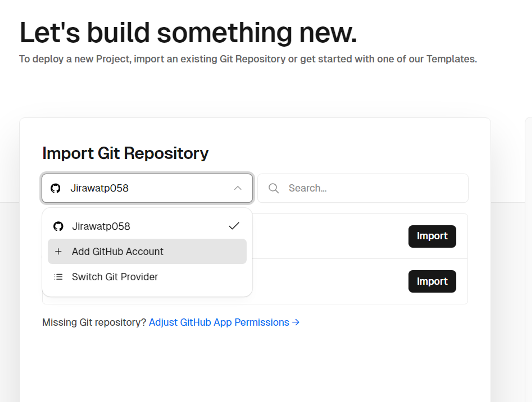Click the magnifier icon in the search box
Viewport: 532px width, 402px height.
[273, 188]
